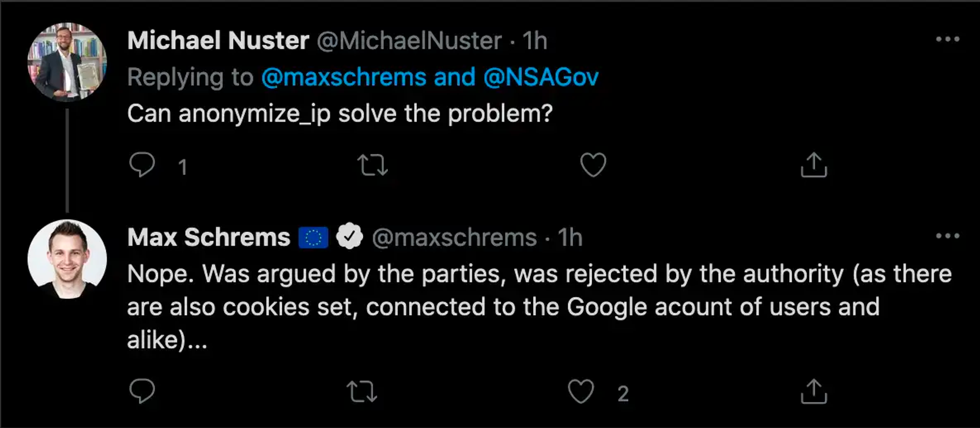Click the @maxschrems mention link
The height and width of the screenshot is (428, 980).
coord(344,77)
